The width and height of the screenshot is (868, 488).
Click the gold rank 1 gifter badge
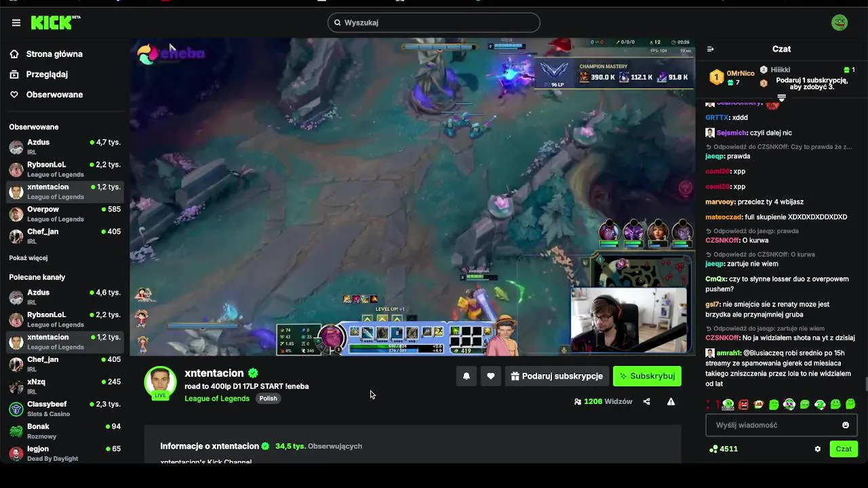click(x=716, y=77)
